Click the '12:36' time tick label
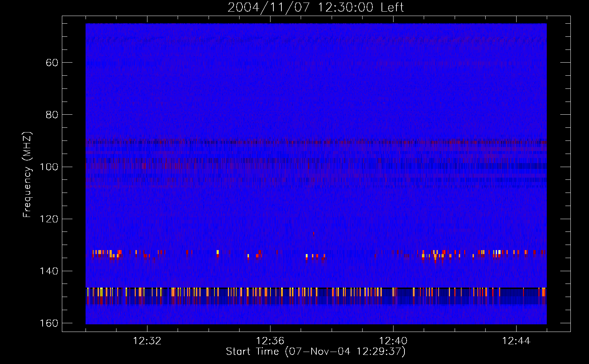 click(x=270, y=341)
